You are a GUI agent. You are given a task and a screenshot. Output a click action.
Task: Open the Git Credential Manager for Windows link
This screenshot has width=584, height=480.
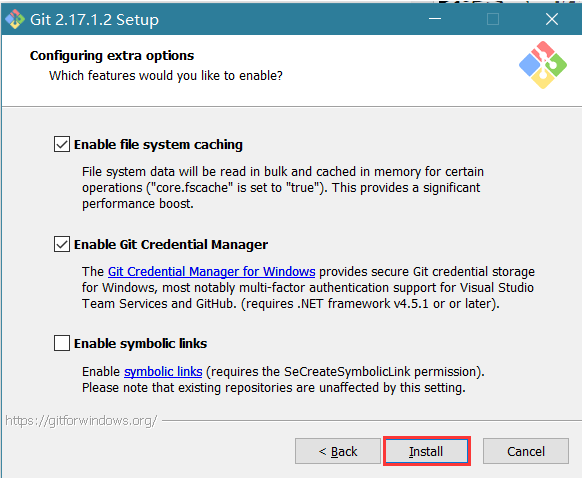[x=212, y=272]
